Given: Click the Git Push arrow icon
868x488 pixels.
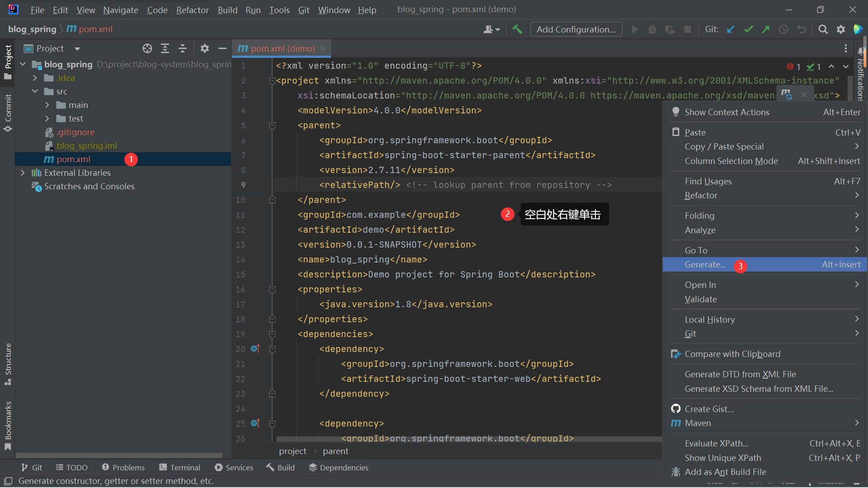Looking at the screenshot, I should (766, 29).
